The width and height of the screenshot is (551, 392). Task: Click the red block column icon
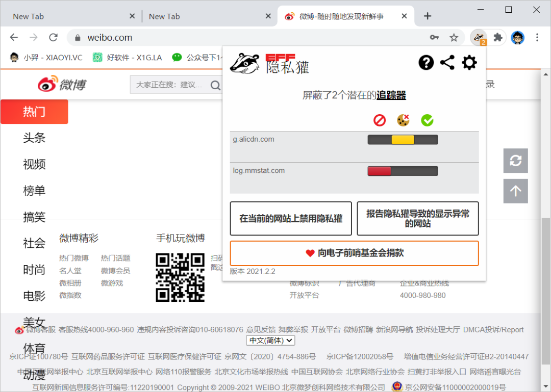click(380, 120)
